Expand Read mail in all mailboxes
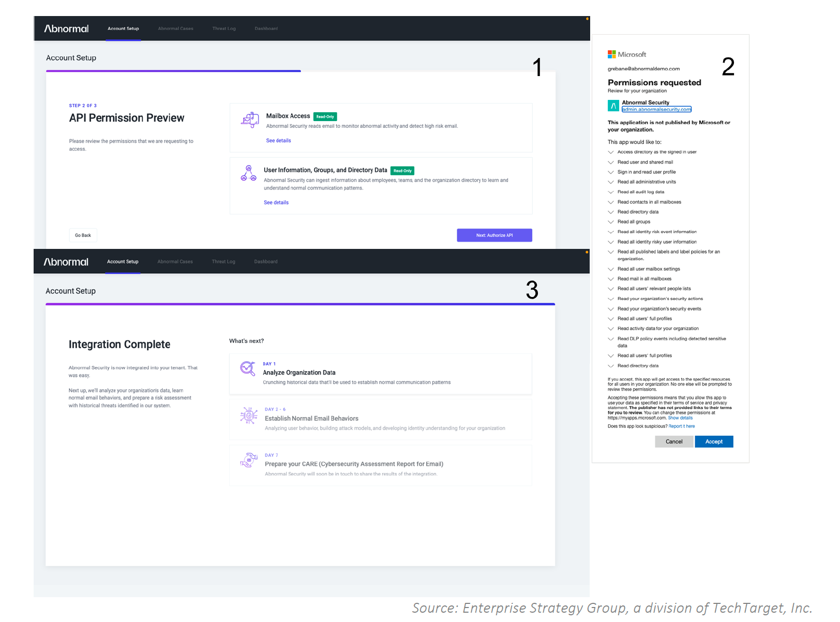The width and height of the screenshot is (840, 622). (x=611, y=279)
